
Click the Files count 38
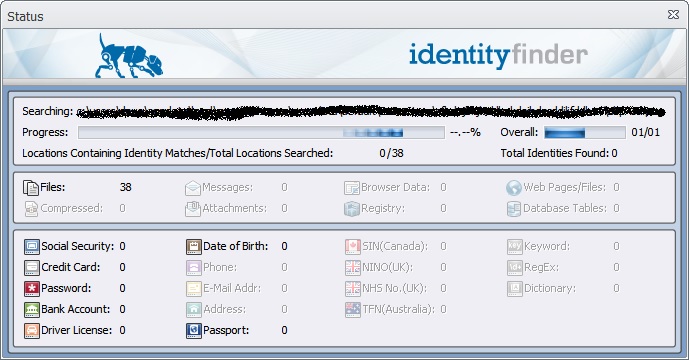(x=125, y=187)
